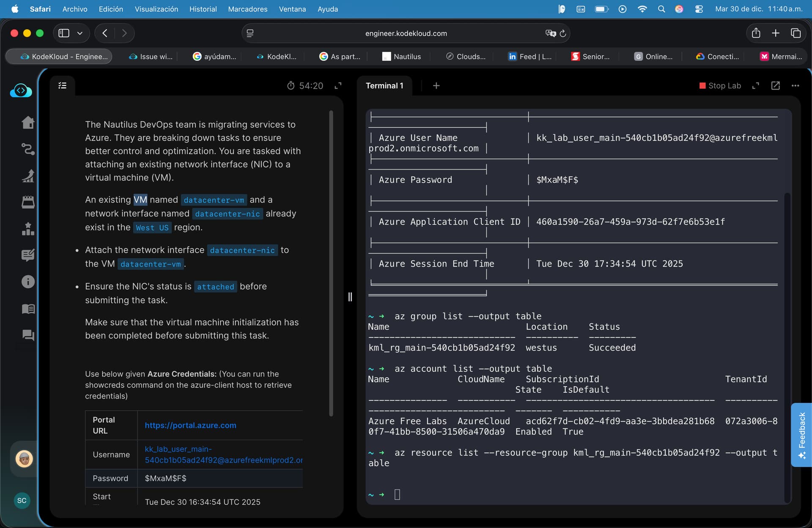The width and height of the screenshot is (812, 528).
Task: Open macOS Control Center in menu bar
Action: (x=699, y=9)
